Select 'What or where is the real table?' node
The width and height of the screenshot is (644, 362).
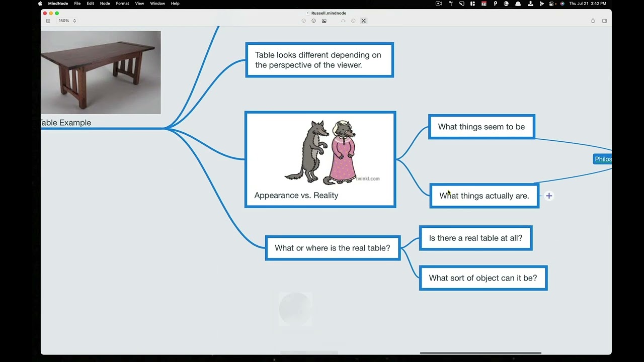coord(333,248)
